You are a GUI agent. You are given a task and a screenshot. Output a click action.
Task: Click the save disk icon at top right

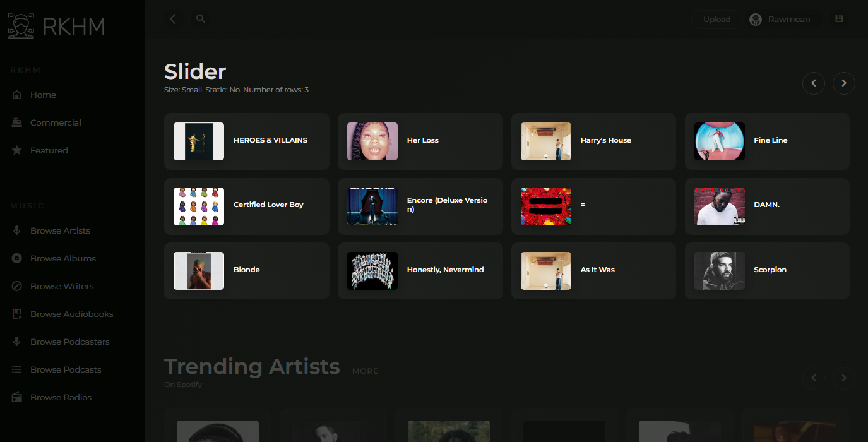(839, 19)
